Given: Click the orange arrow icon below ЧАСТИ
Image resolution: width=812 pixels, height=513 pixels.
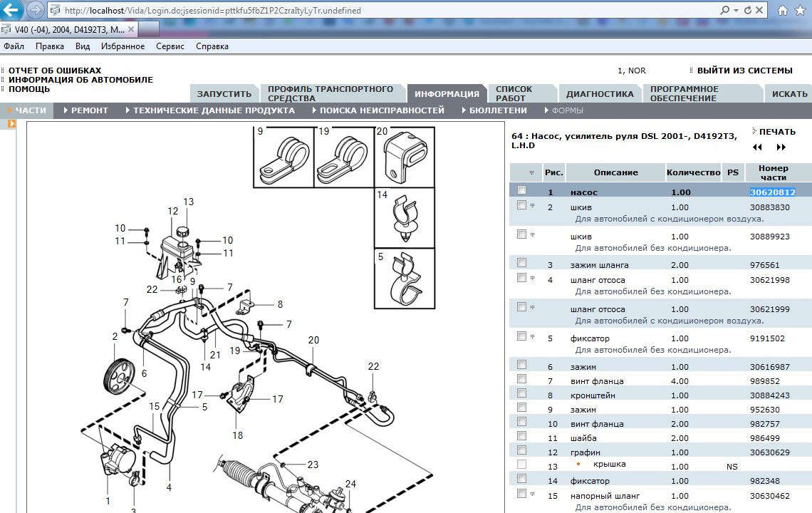Looking at the screenshot, I should tap(11, 123).
